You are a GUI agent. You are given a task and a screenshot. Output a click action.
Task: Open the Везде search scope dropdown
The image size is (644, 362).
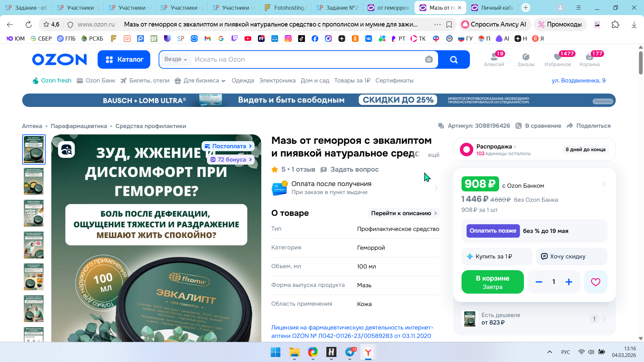pos(175,59)
